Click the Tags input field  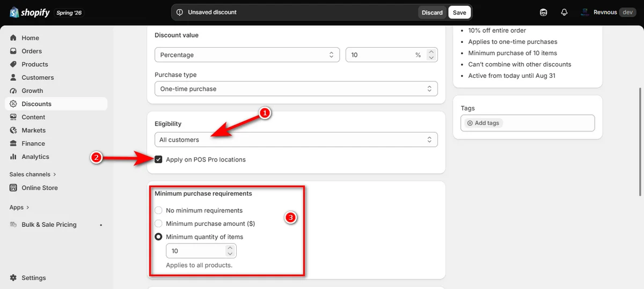point(528,123)
